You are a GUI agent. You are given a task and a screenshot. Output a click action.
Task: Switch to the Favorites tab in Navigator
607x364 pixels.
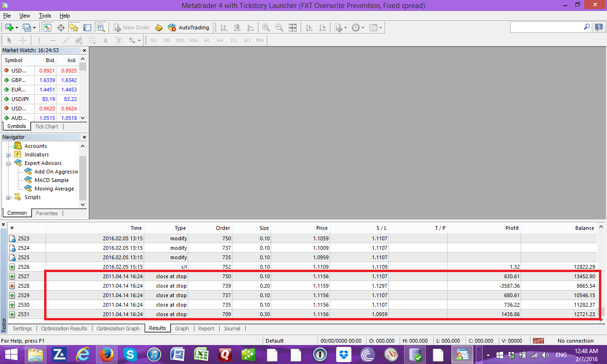coord(47,213)
